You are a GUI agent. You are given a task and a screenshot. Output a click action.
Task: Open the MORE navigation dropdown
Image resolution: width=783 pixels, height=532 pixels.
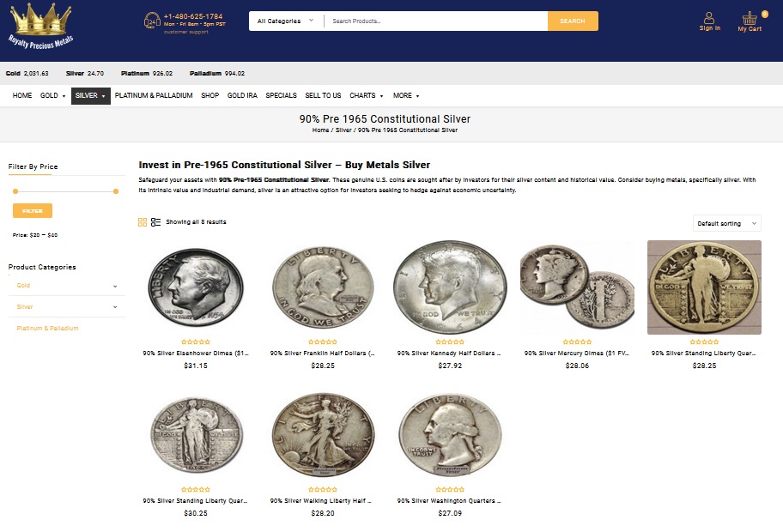point(404,95)
